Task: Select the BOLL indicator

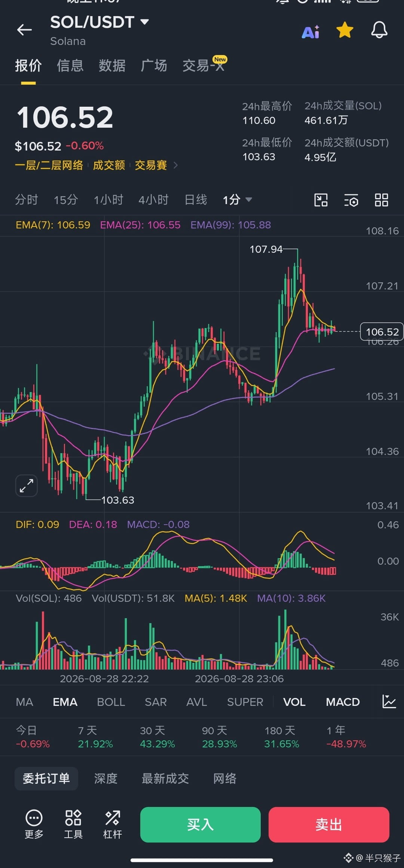Action: [x=111, y=702]
